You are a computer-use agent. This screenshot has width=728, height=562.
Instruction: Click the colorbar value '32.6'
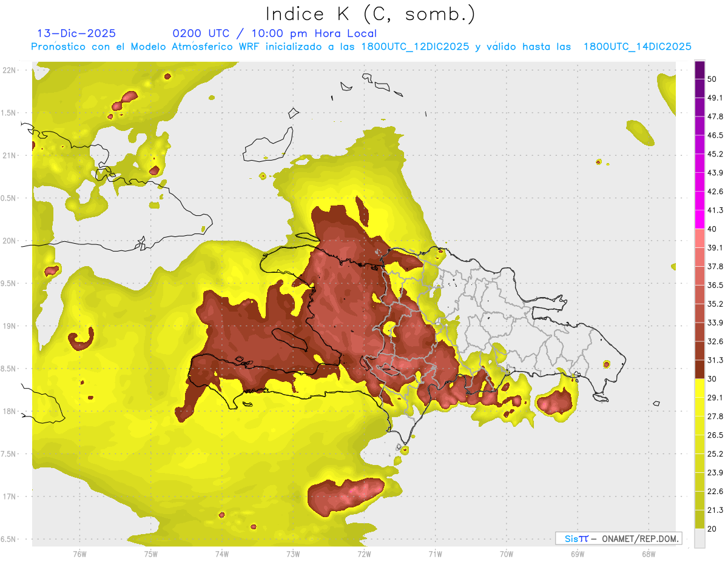coord(715,341)
